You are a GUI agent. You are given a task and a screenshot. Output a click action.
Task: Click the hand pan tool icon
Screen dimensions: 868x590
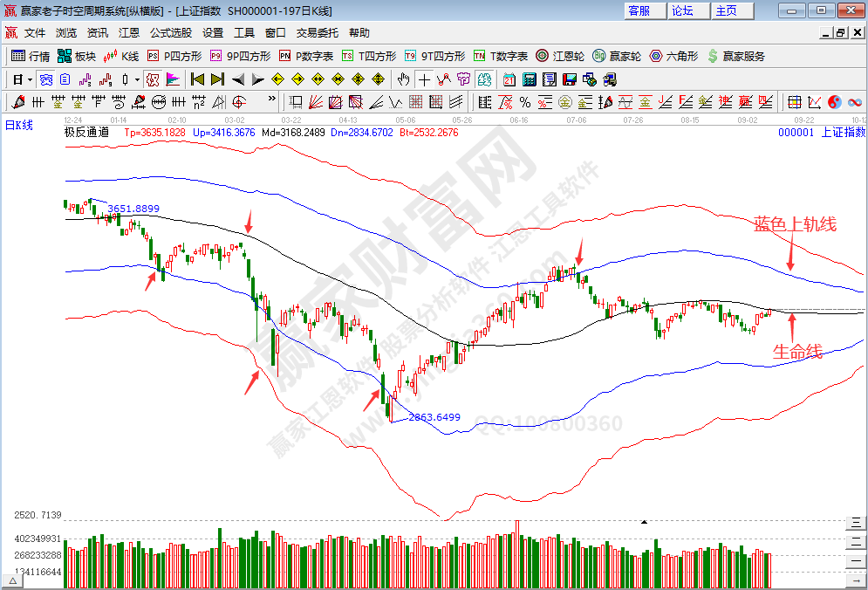(x=403, y=79)
